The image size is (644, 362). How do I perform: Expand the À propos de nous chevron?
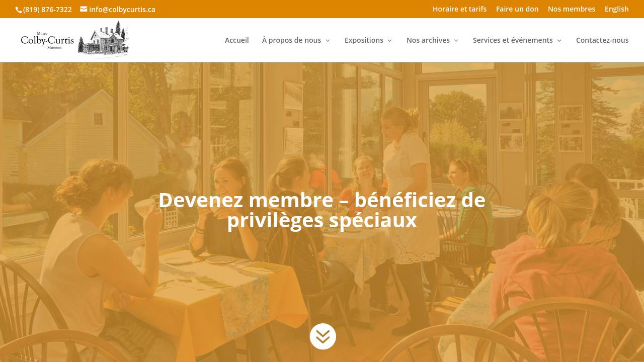328,41
